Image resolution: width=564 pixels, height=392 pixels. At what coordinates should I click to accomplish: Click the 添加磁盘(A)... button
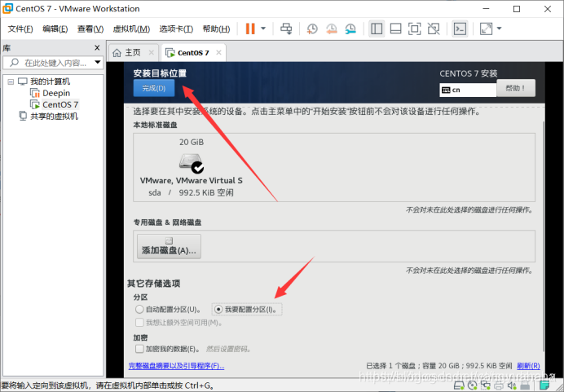(169, 246)
